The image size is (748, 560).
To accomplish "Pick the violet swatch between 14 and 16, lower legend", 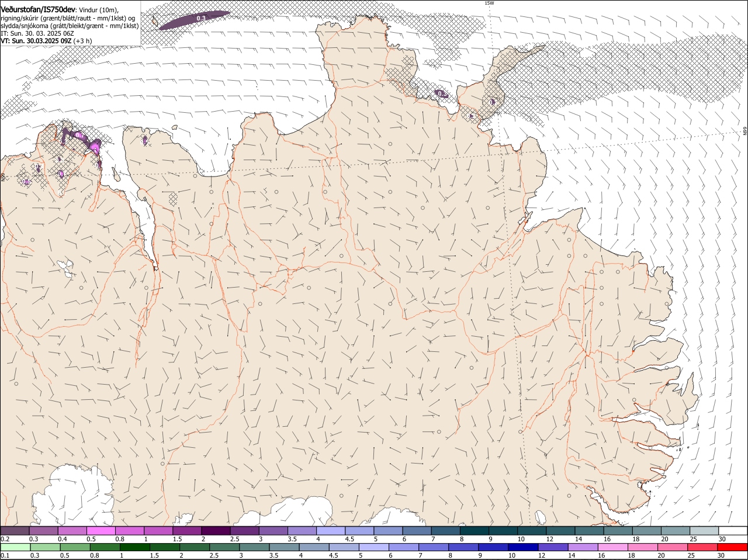I will coord(583,548).
